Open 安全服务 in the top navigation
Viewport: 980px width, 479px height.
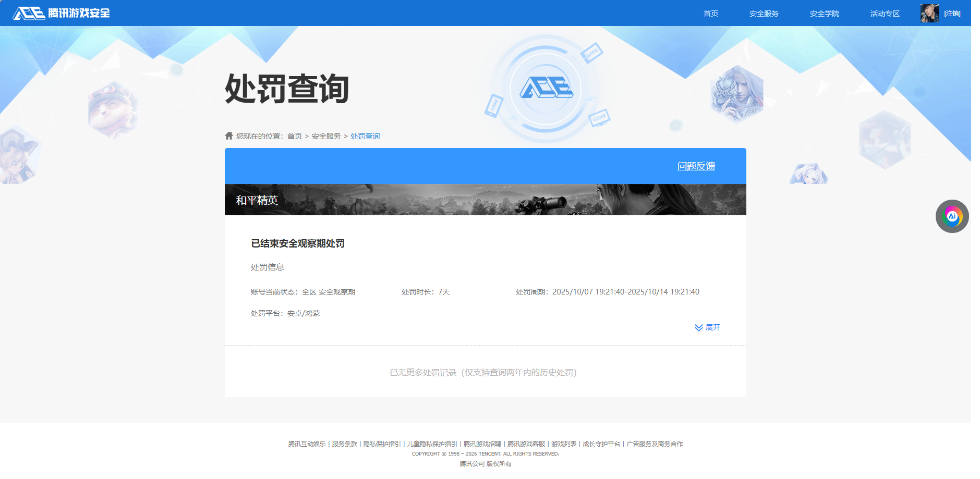click(764, 14)
